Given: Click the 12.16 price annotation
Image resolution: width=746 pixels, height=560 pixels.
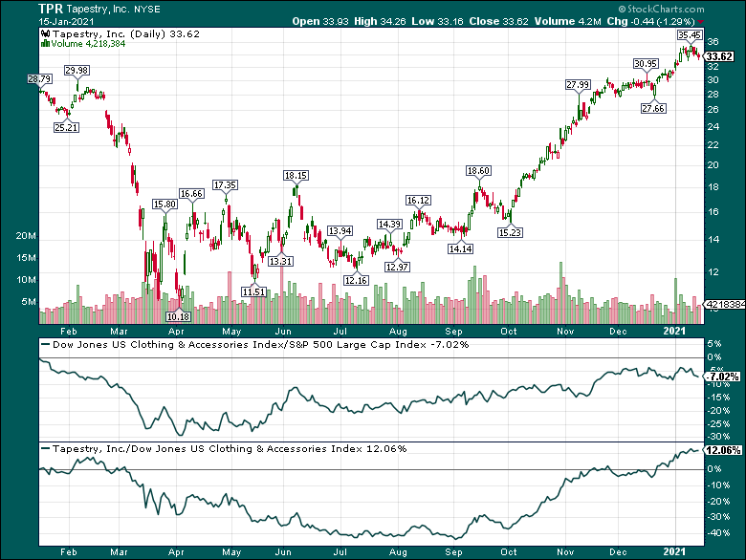Looking at the screenshot, I should click(x=356, y=280).
